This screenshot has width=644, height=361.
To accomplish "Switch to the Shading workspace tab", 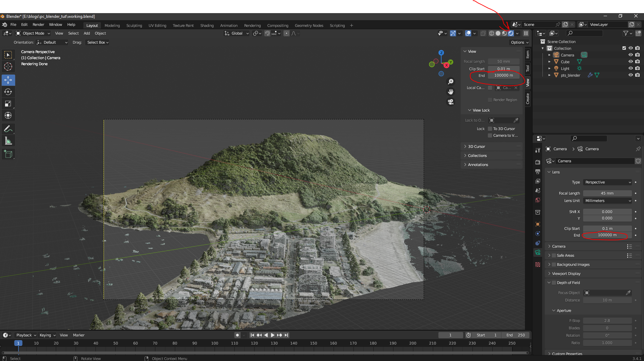I will [207, 26].
